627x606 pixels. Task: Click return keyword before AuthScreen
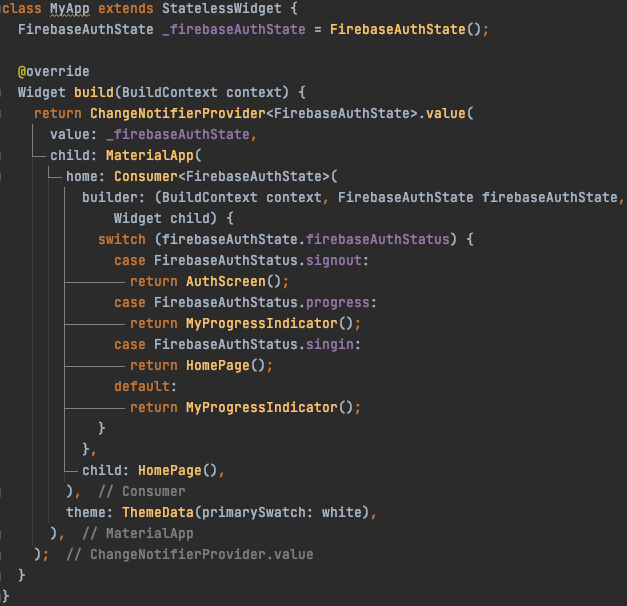click(154, 282)
